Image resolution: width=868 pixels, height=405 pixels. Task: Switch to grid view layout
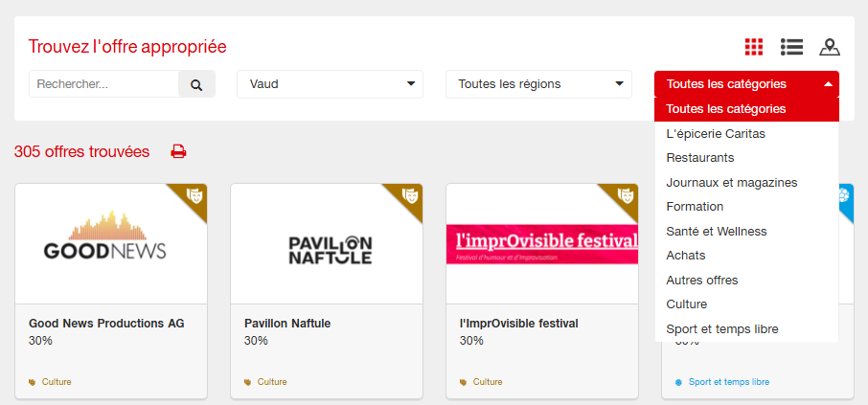[754, 46]
